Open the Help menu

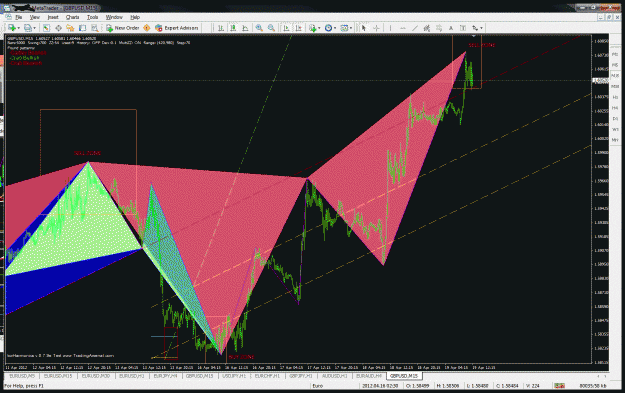(135, 17)
